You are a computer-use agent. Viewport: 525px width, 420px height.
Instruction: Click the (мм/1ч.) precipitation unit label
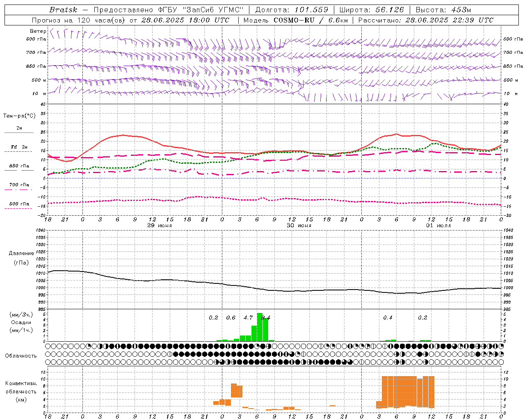(21, 330)
